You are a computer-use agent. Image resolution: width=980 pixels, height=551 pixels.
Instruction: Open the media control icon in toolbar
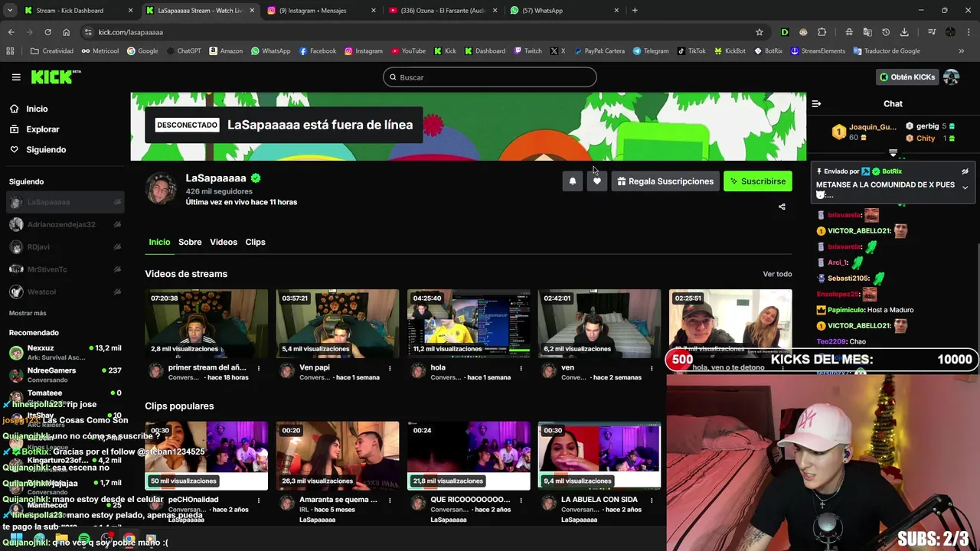931,32
